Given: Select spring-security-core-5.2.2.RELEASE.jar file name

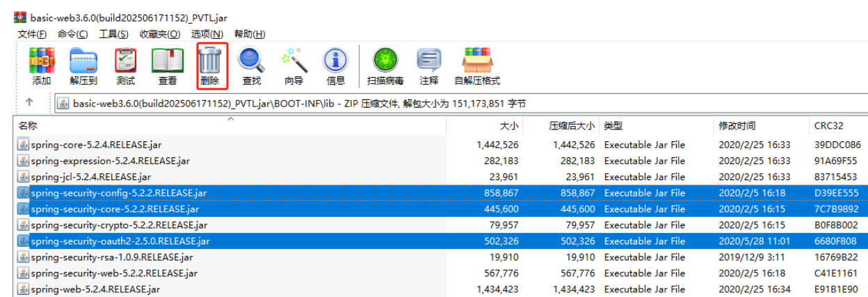Looking at the screenshot, I should 115,209.
